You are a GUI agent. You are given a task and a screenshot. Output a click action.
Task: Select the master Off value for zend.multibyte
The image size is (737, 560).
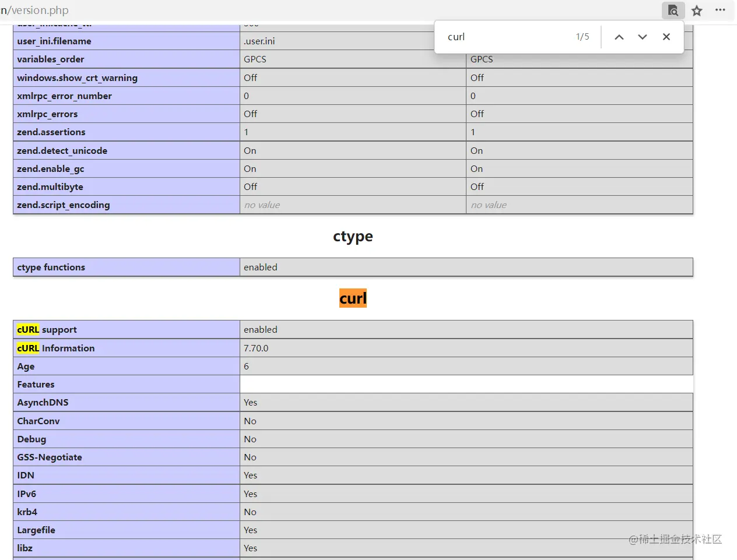click(x=477, y=186)
